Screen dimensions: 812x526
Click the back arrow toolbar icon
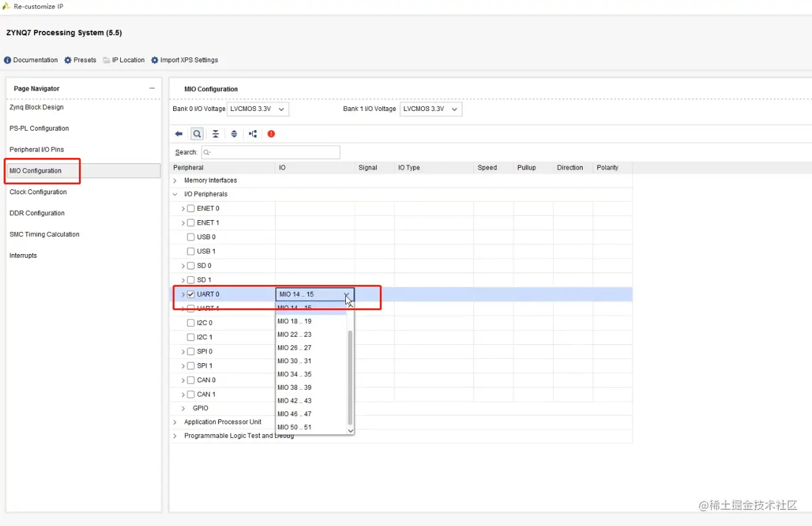click(x=179, y=134)
